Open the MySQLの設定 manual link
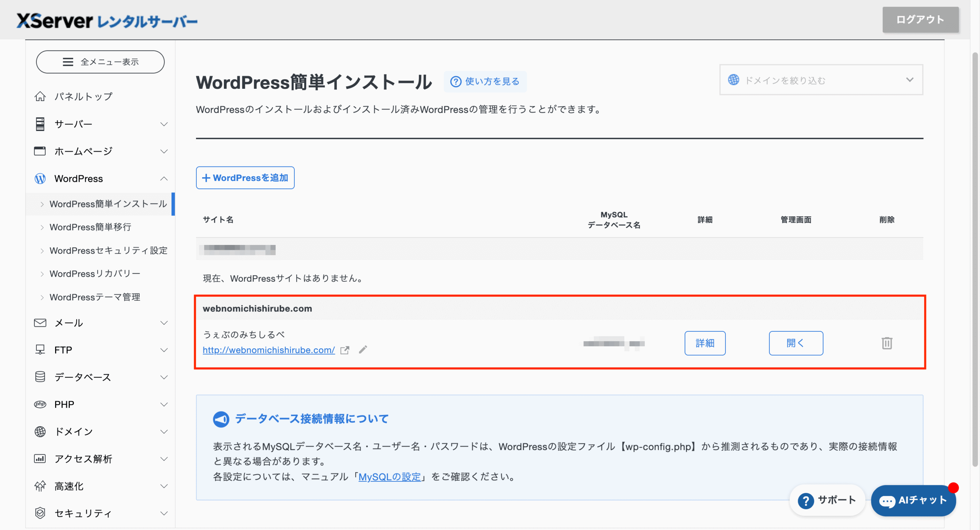This screenshot has width=980, height=530. tap(390, 477)
